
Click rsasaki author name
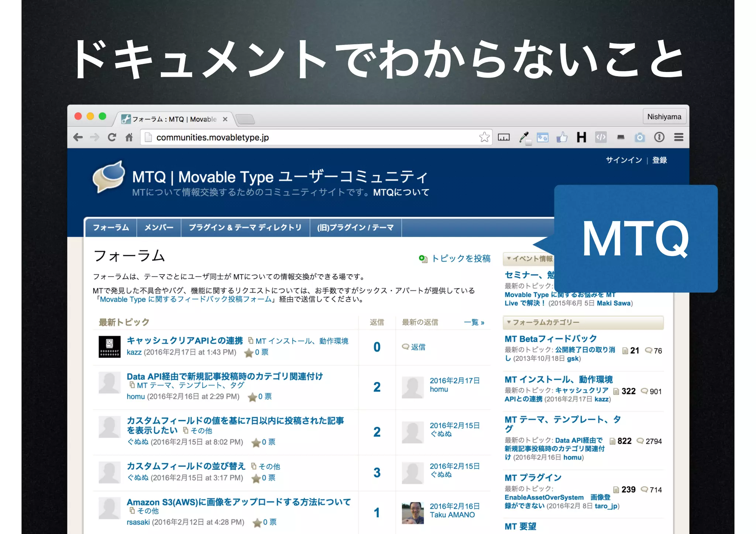click(x=138, y=522)
